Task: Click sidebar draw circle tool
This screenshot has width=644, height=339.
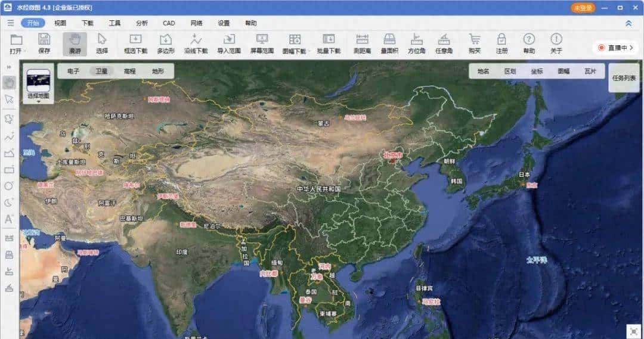Action: tap(9, 186)
